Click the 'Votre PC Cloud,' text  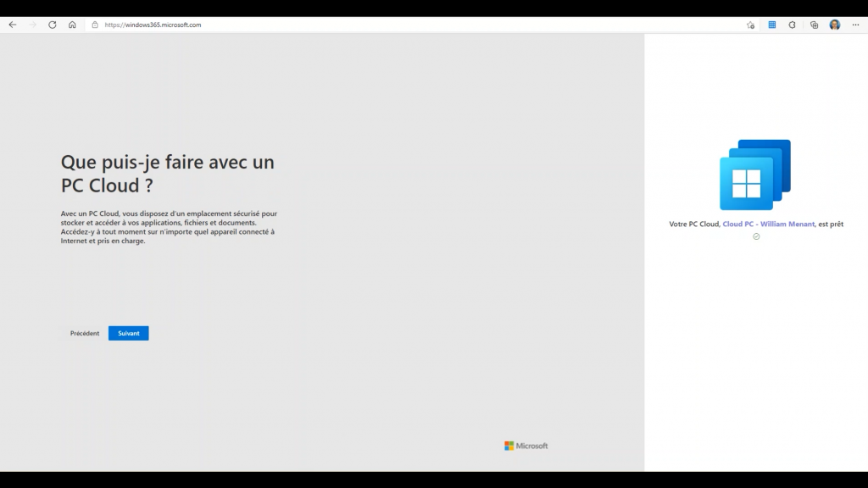(695, 224)
